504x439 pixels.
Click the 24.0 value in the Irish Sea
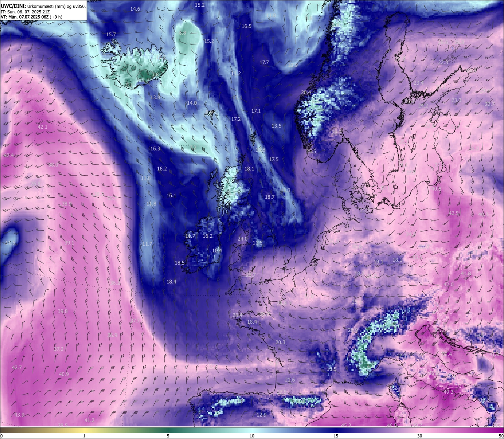click(243, 239)
